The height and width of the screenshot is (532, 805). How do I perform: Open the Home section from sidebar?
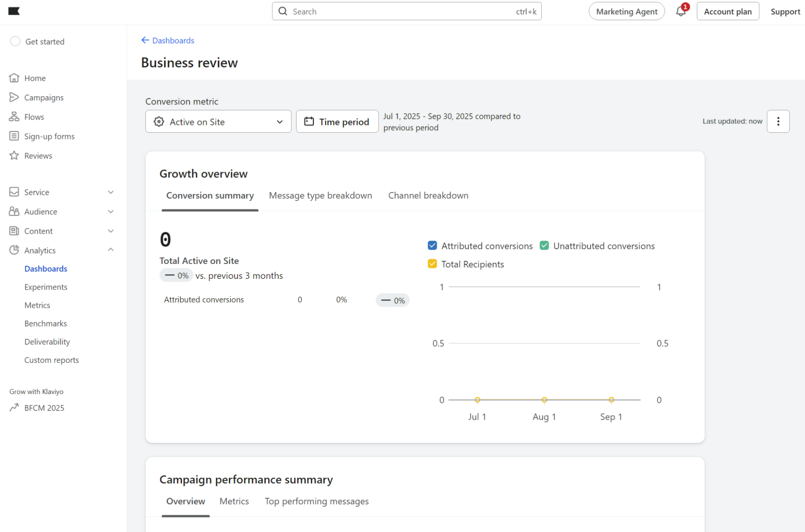[14, 78]
